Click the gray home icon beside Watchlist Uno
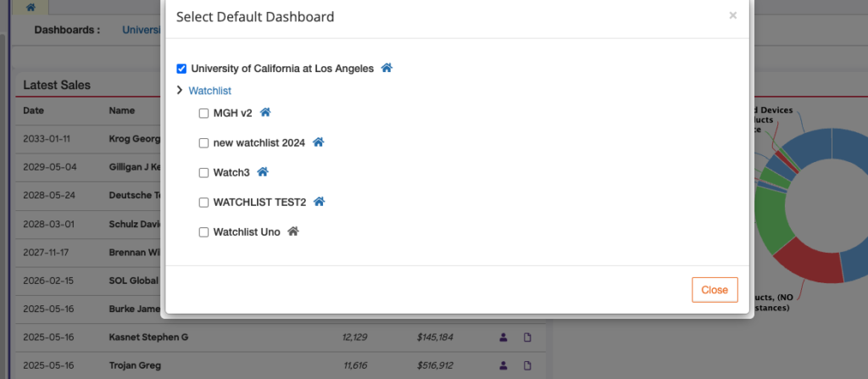The image size is (868, 379). tap(293, 231)
